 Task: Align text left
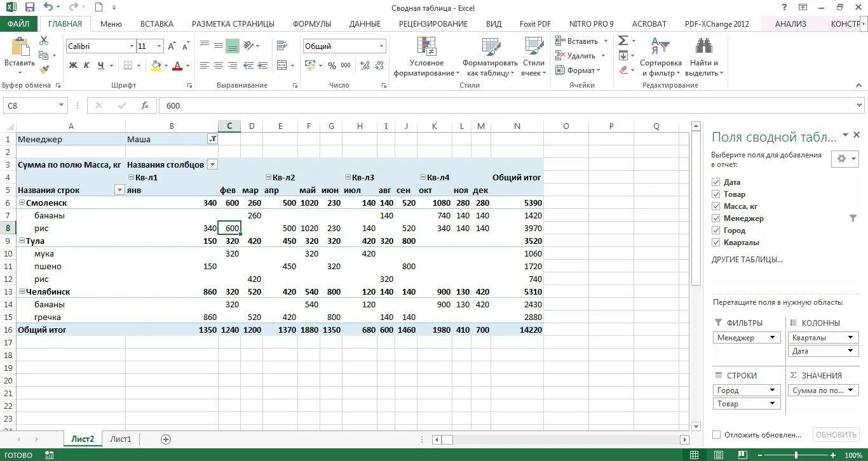click(x=204, y=65)
